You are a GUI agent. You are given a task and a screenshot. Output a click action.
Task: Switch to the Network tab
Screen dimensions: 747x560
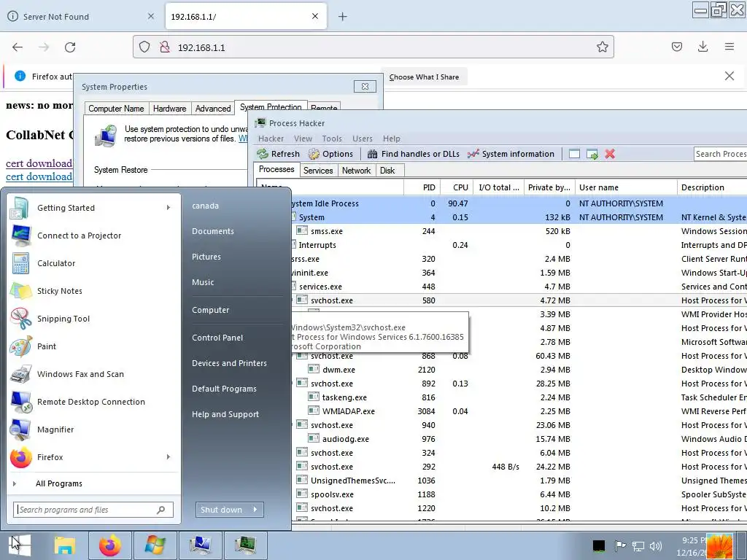coord(356,171)
